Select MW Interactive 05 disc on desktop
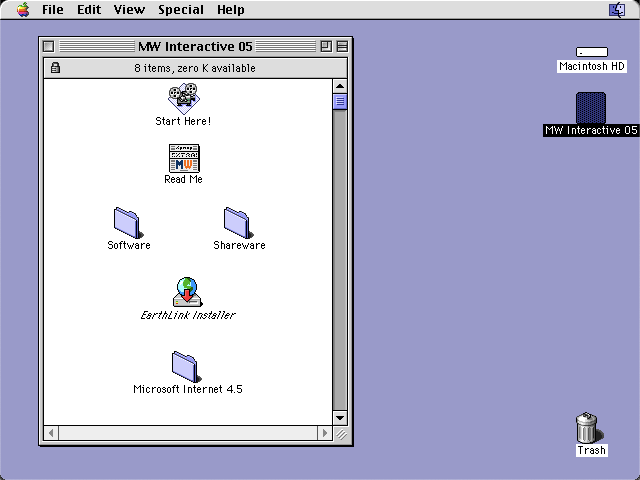The width and height of the screenshot is (640, 480). [x=591, y=108]
